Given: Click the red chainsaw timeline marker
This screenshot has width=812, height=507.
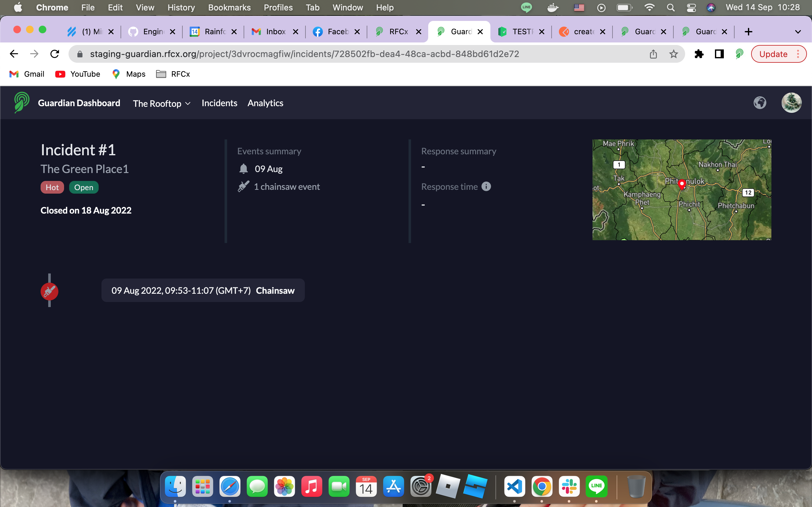Looking at the screenshot, I should [x=49, y=291].
